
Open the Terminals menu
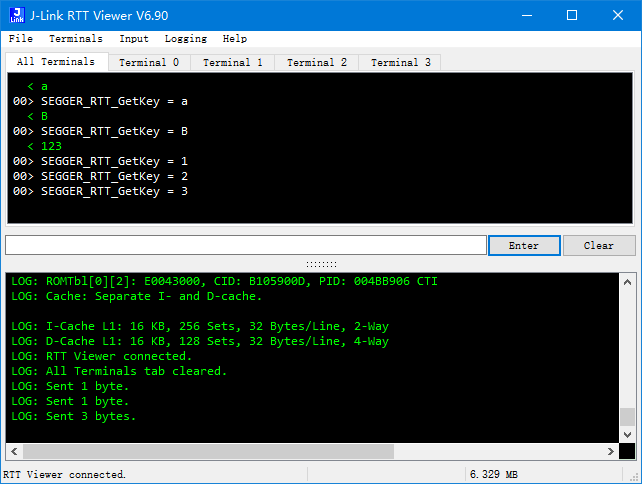click(x=76, y=38)
